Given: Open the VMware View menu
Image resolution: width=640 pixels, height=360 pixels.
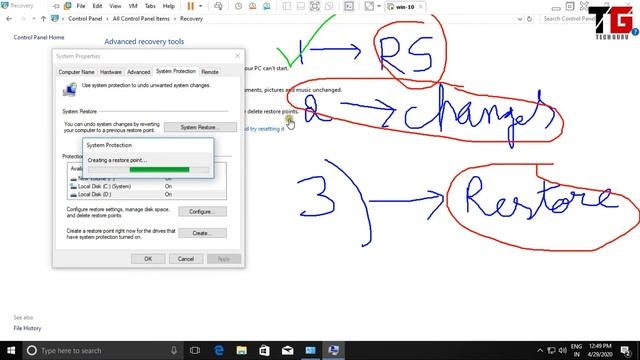Looking at the screenshot, I should (x=115, y=6).
